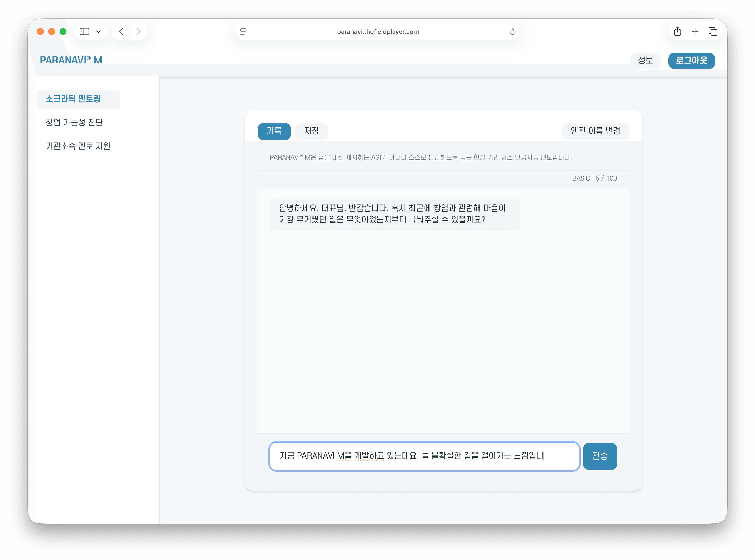Open 엔진 이름 변경 dialog
Viewport: 755px width, 560px height.
pyautogui.click(x=595, y=131)
